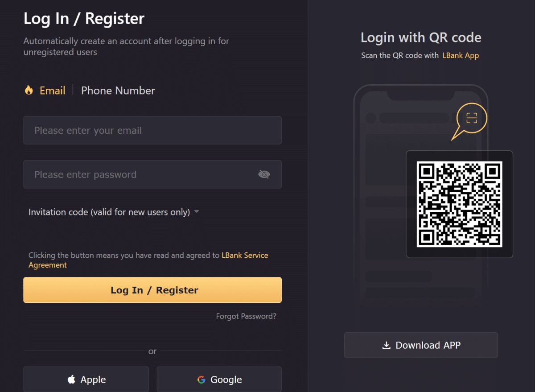Click the QR code image
Screen dimensions: 535x392
[459, 204]
